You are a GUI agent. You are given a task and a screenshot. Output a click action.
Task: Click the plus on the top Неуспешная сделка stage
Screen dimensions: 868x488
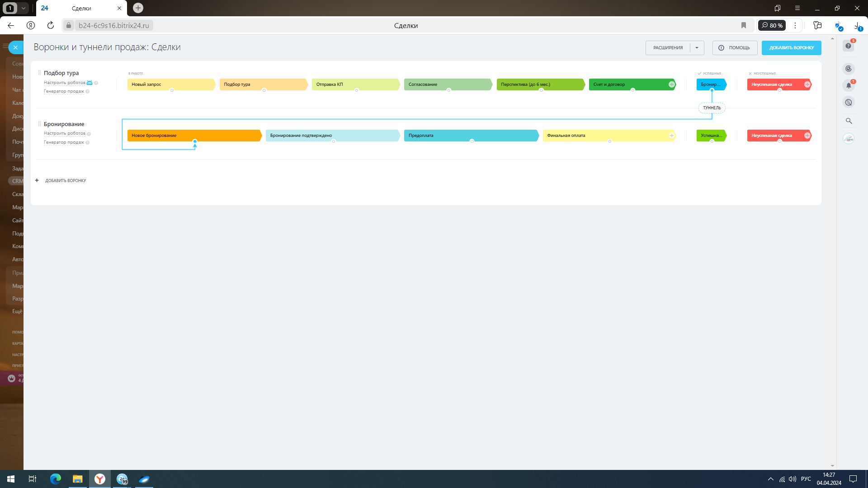(x=807, y=84)
